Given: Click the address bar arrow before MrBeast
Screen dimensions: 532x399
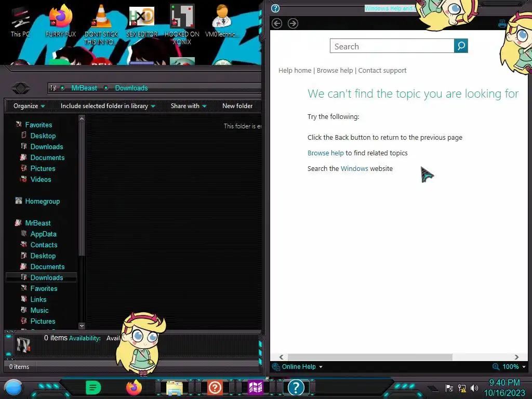Looking at the screenshot, I should (62, 88).
